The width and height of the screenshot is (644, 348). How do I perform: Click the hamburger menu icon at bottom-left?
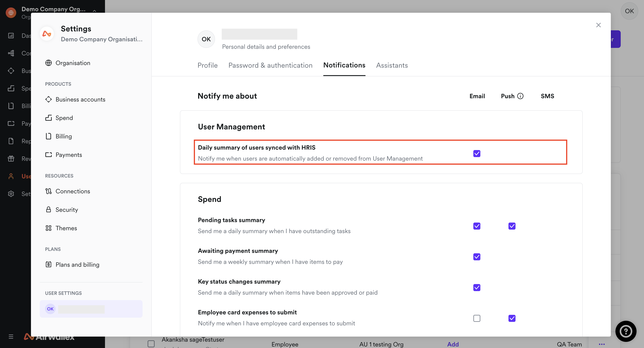coord(11,337)
